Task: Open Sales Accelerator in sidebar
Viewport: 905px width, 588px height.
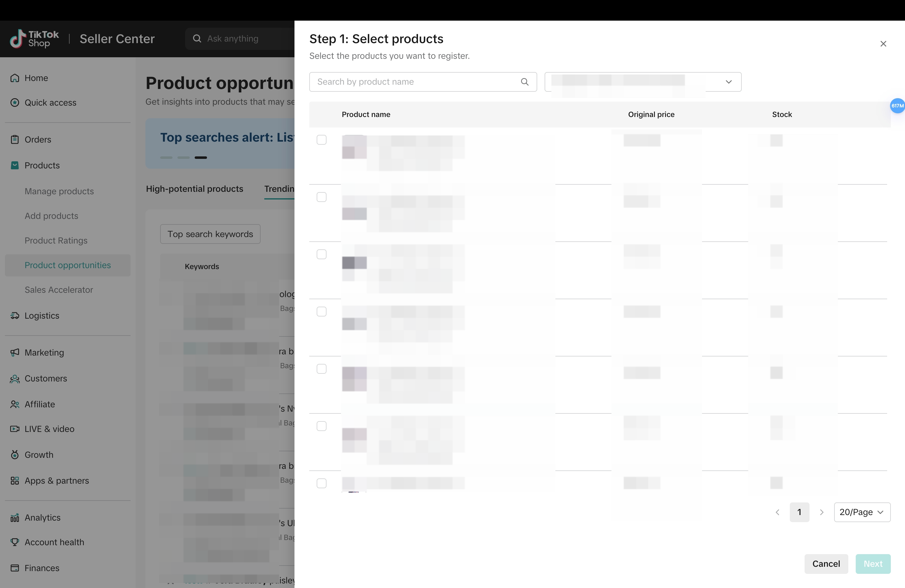Action: coord(59,290)
